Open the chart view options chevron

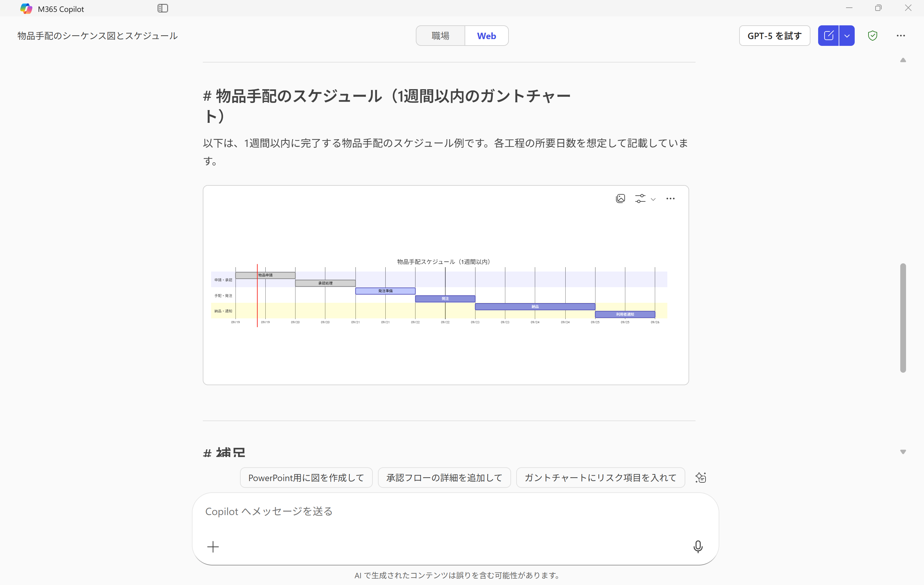[654, 199]
